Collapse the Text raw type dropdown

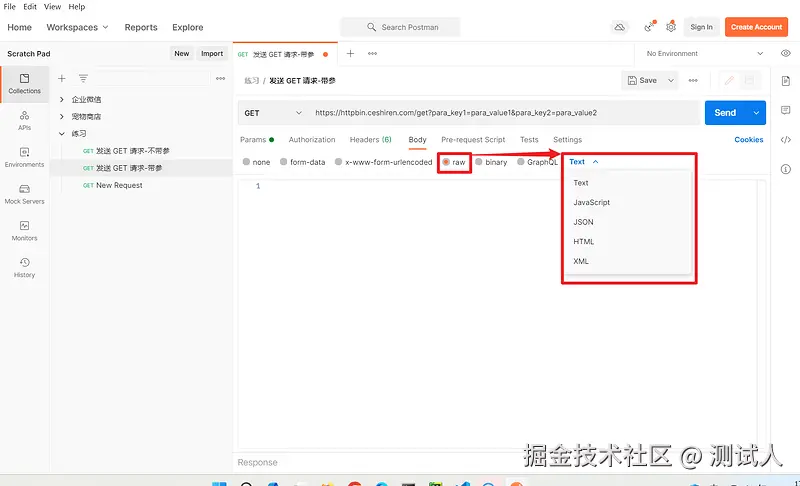pyautogui.click(x=584, y=162)
